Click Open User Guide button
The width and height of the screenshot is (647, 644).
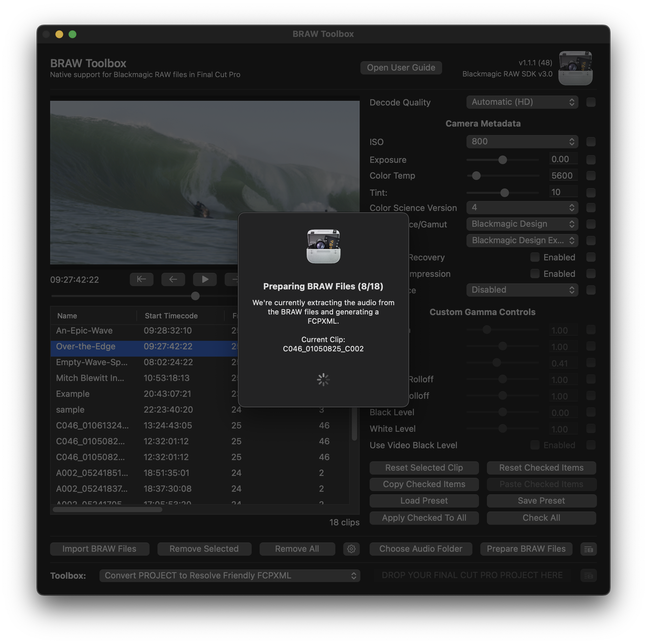pos(401,68)
